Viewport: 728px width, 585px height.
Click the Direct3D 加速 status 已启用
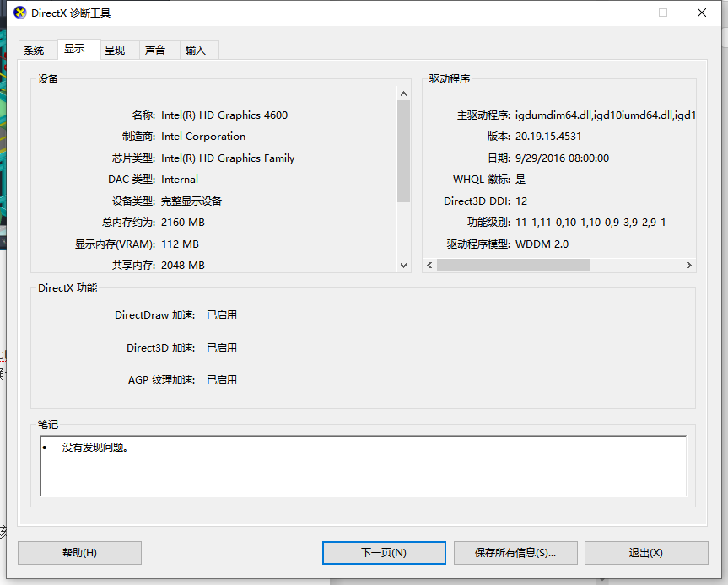[222, 347]
